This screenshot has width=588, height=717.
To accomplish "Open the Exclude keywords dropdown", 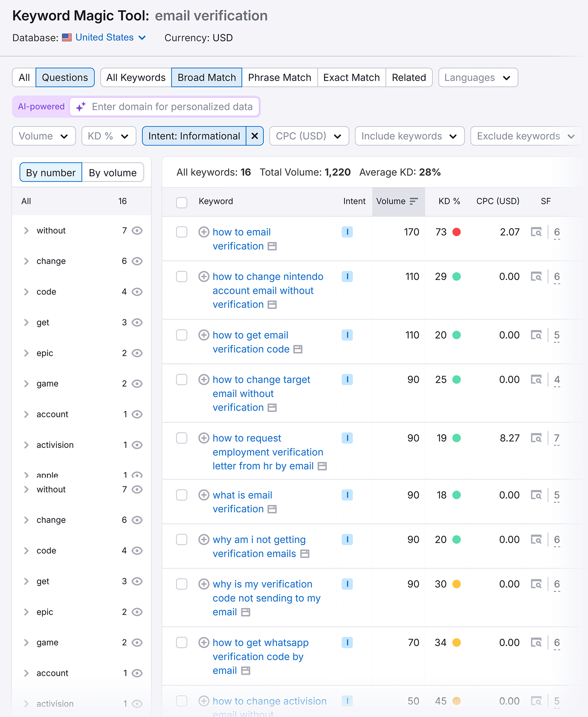I will [526, 136].
